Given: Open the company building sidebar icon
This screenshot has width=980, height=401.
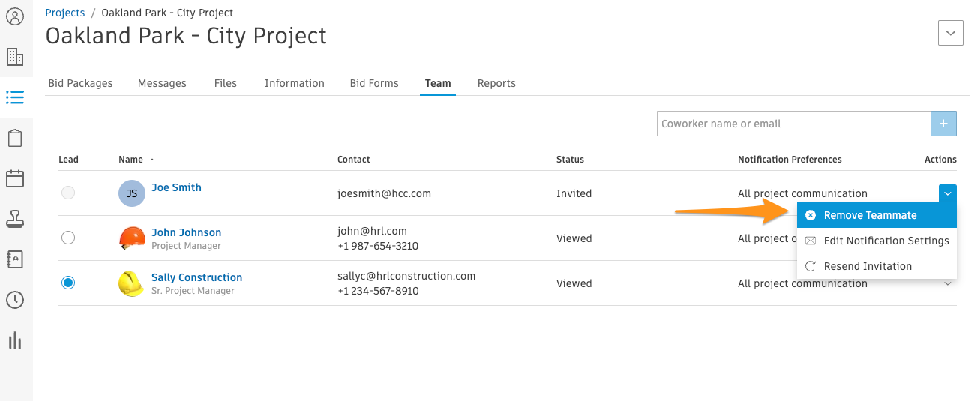Looking at the screenshot, I should [15, 57].
